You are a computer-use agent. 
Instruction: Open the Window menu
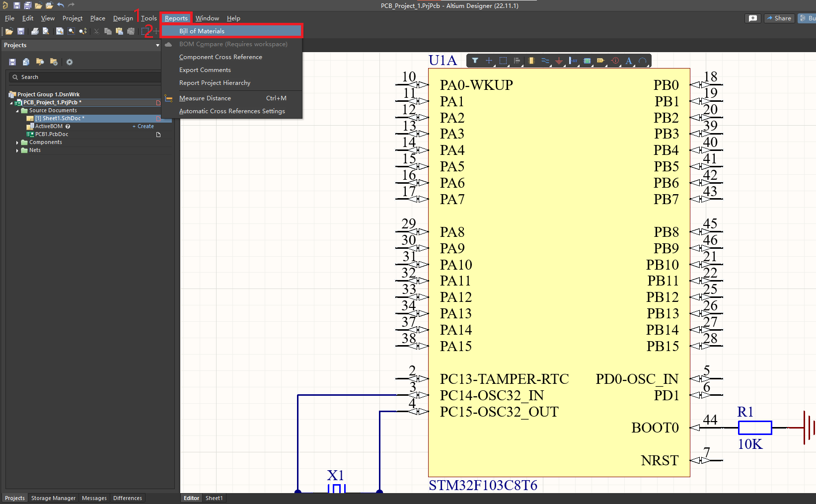207,18
